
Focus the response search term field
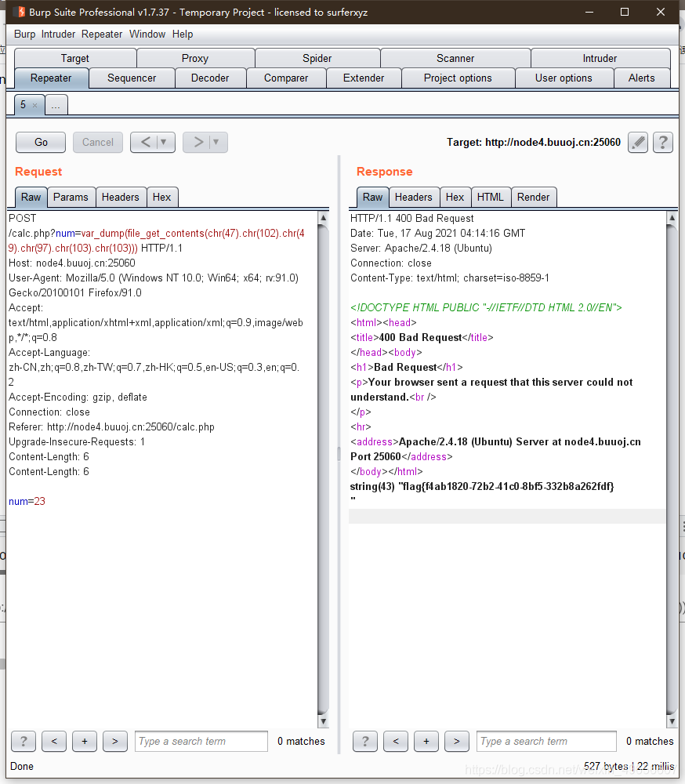546,741
